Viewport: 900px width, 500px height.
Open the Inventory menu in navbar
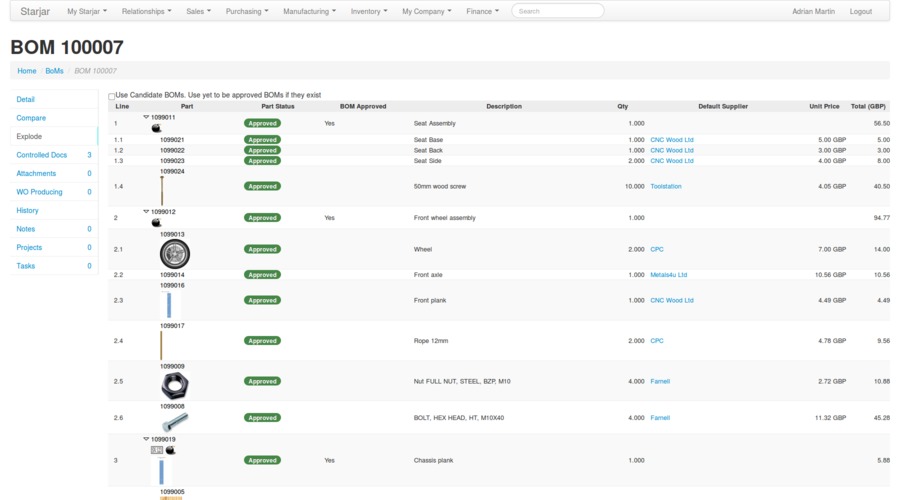click(369, 11)
